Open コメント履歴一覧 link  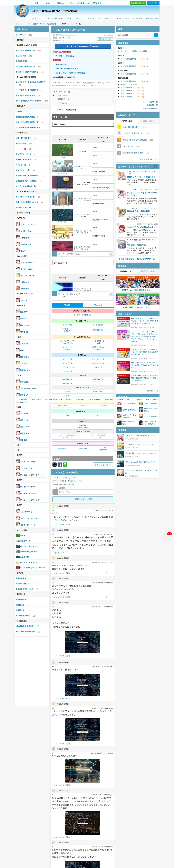point(150,102)
